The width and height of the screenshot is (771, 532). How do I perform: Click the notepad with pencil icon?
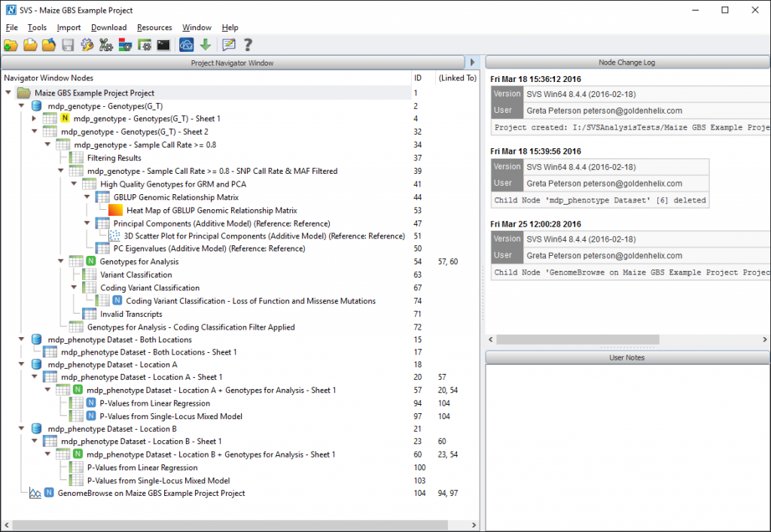(x=228, y=45)
